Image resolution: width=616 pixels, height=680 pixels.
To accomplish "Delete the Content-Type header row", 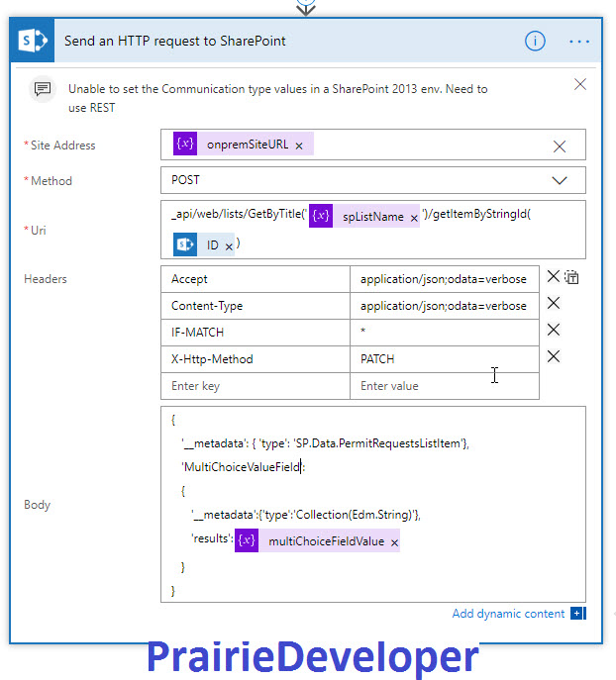I will (x=553, y=303).
